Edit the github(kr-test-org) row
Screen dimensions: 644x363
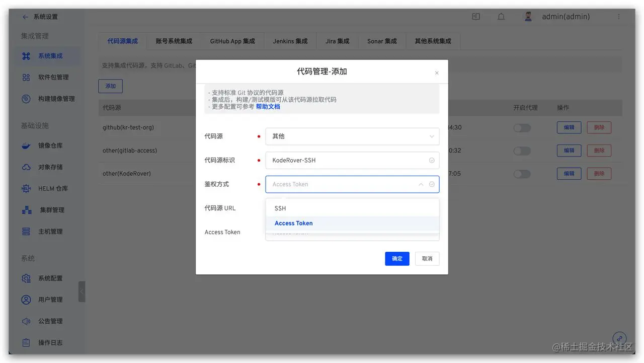(569, 128)
